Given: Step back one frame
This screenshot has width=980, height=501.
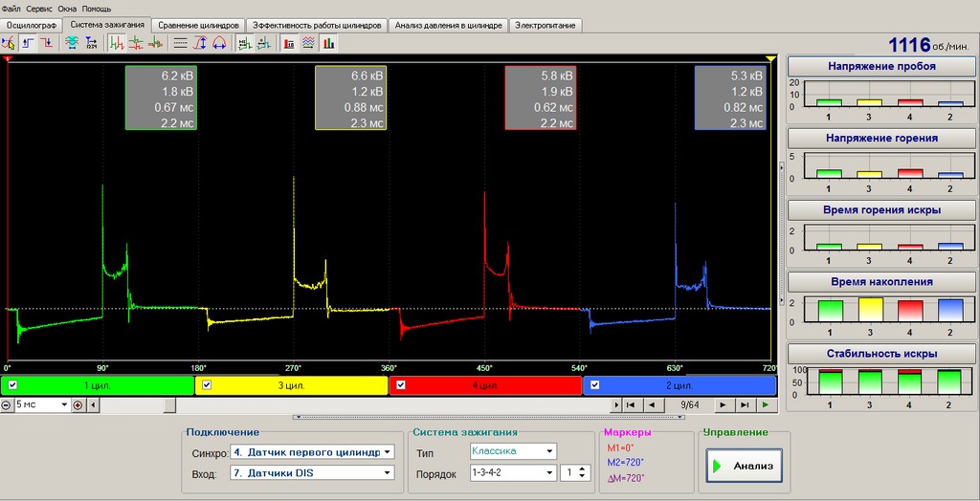Looking at the screenshot, I should tap(653, 404).
